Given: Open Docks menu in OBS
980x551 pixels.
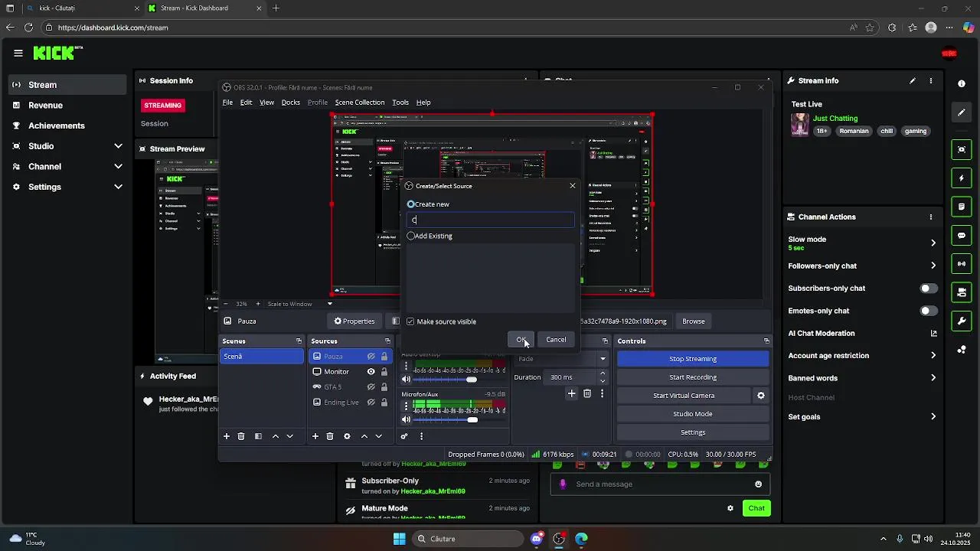Looking at the screenshot, I should click(x=291, y=103).
